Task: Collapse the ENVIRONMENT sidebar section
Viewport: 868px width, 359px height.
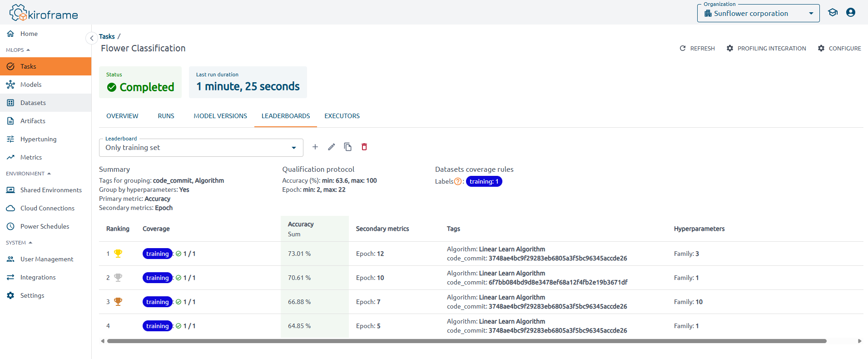Action: coord(28,174)
